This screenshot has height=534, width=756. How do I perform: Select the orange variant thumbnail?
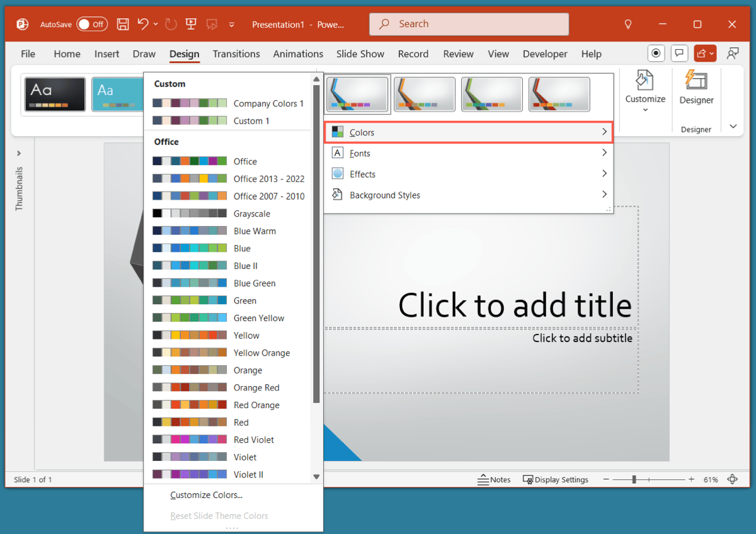coord(425,94)
